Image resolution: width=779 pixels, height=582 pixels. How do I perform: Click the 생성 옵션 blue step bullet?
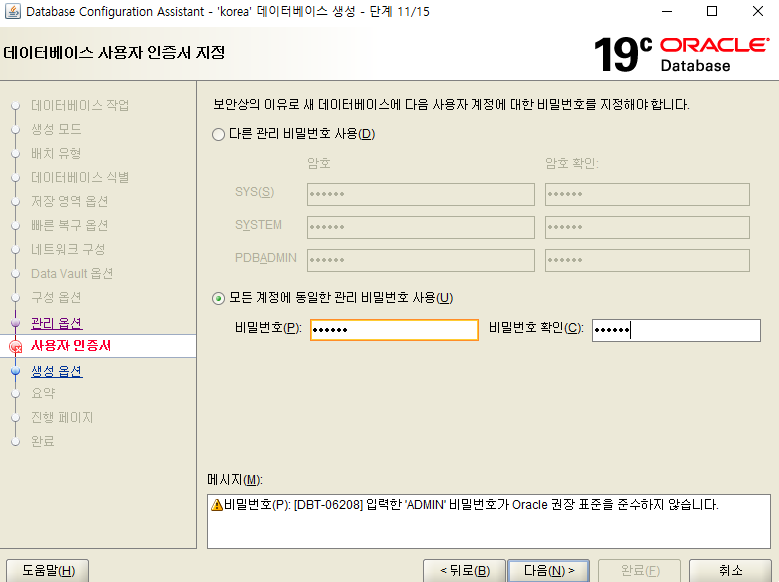15,371
